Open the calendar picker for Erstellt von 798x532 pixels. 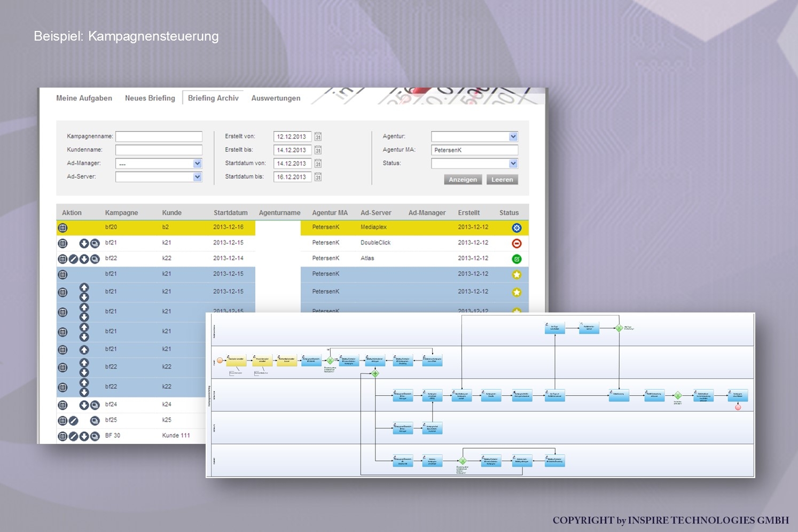[318, 136]
